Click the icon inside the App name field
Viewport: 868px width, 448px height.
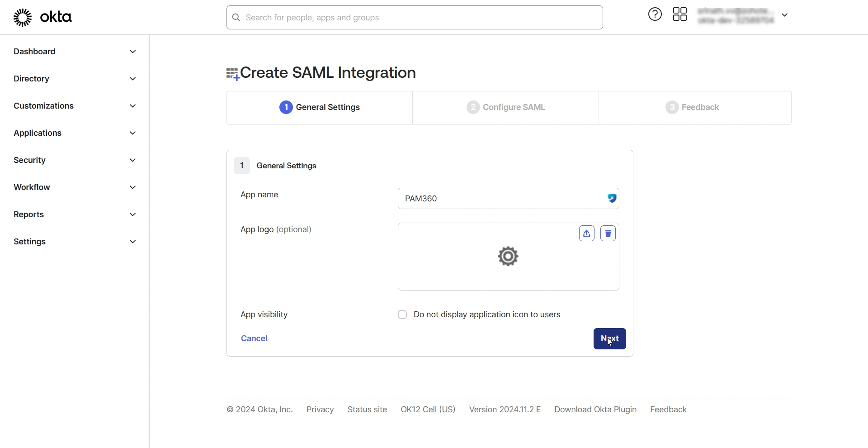coord(611,198)
